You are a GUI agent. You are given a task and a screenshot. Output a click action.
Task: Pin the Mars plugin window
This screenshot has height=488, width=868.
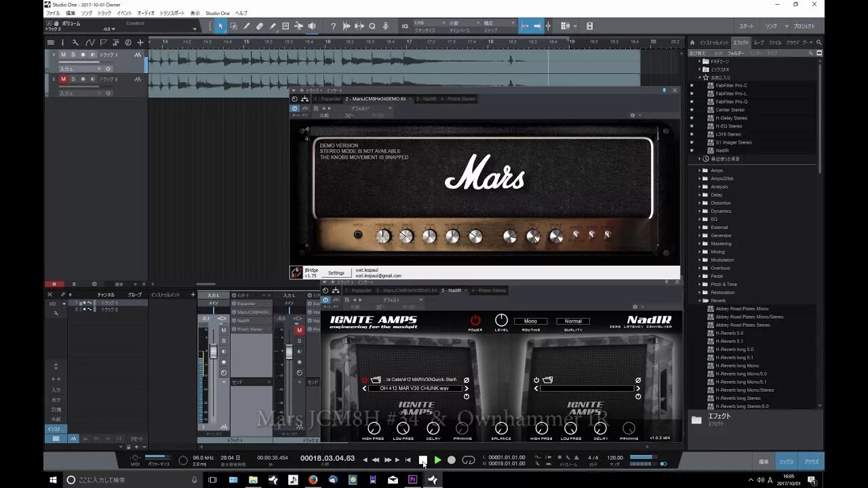(665, 90)
